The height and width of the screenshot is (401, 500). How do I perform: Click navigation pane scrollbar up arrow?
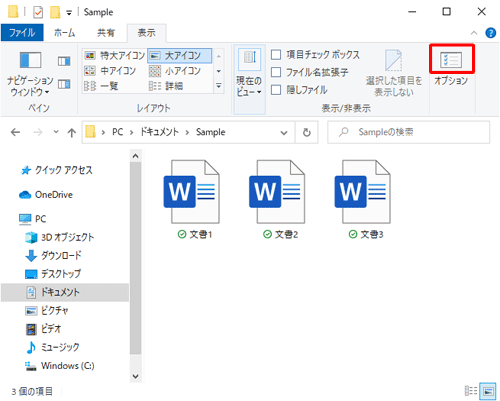(x=135, y=156)
